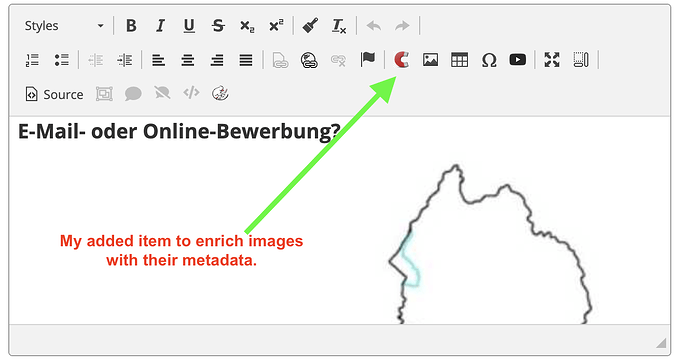Insert special character Omega
The width and height of the screenshot is (690, 364).
(488, 60)
